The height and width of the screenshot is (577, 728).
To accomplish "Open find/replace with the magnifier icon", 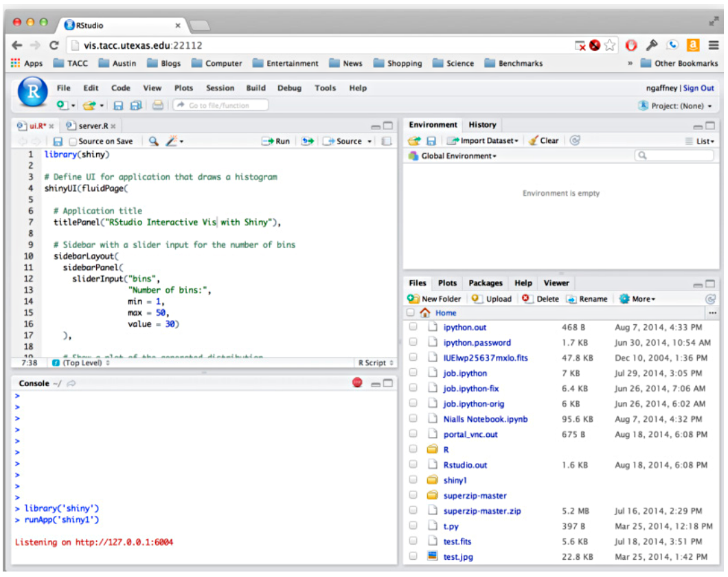I will coord(154,141).
